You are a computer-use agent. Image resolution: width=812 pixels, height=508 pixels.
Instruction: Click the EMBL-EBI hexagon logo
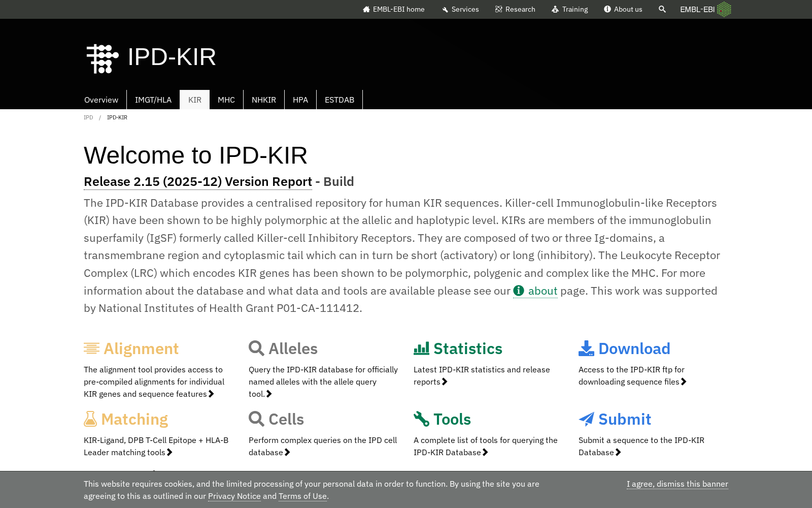[724, 9]
